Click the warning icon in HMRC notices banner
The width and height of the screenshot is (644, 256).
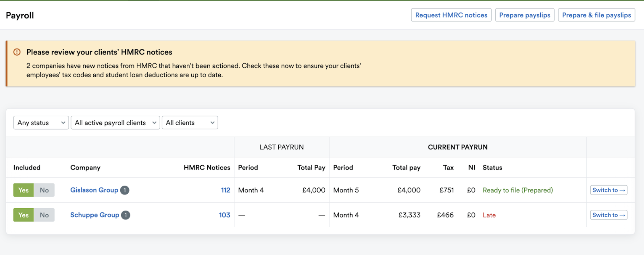[x=17, y=52]
